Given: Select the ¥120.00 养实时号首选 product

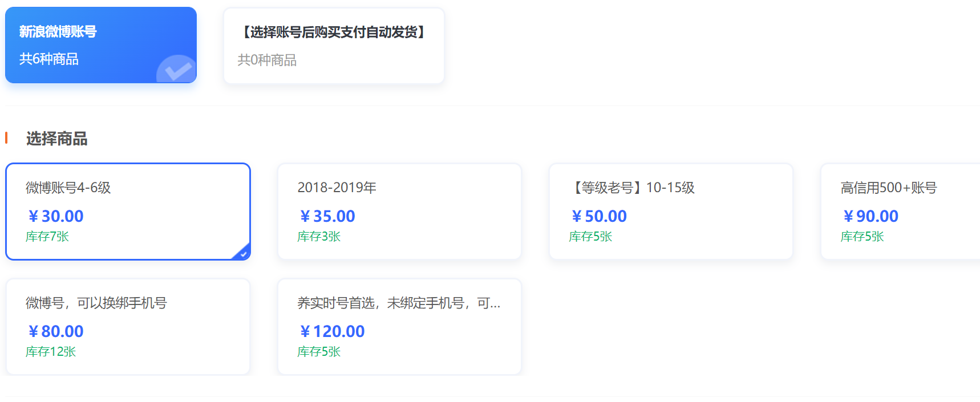Looking at the screenshot, I should tap(399, 326).
